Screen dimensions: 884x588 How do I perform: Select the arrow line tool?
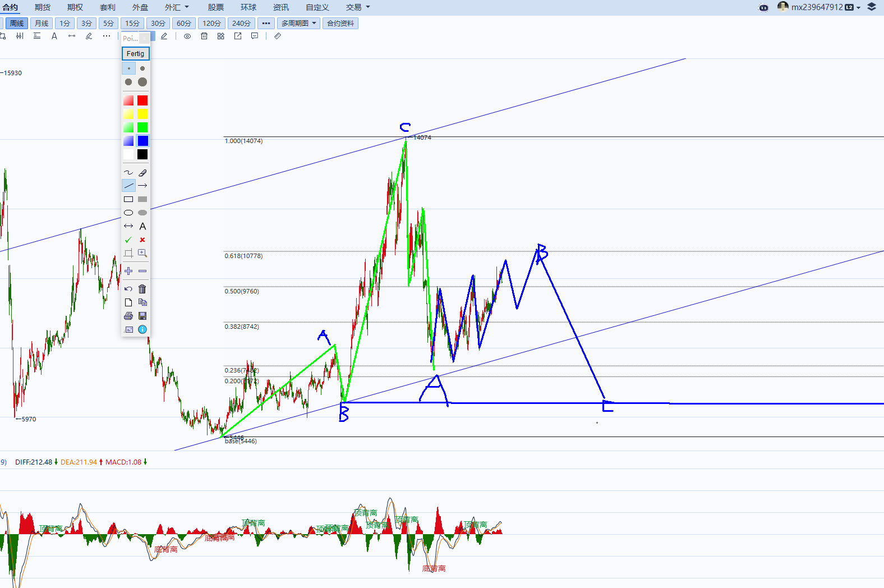[142, 186]
